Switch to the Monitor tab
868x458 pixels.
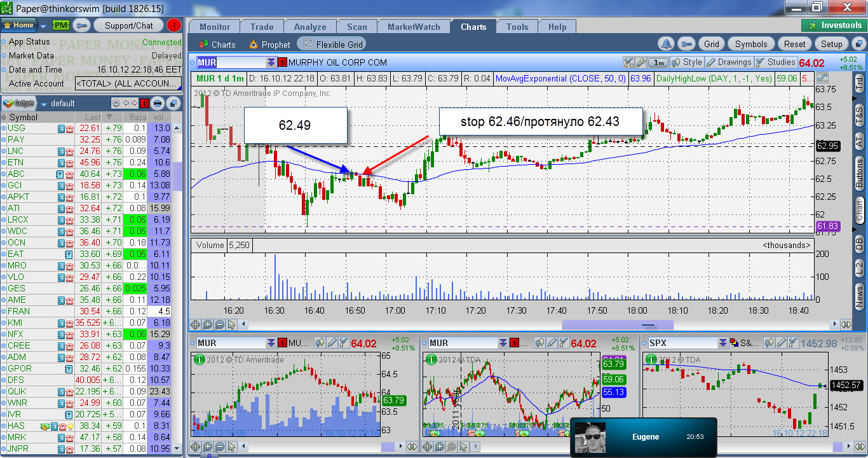pyautogui.click(x=215, y=27)
